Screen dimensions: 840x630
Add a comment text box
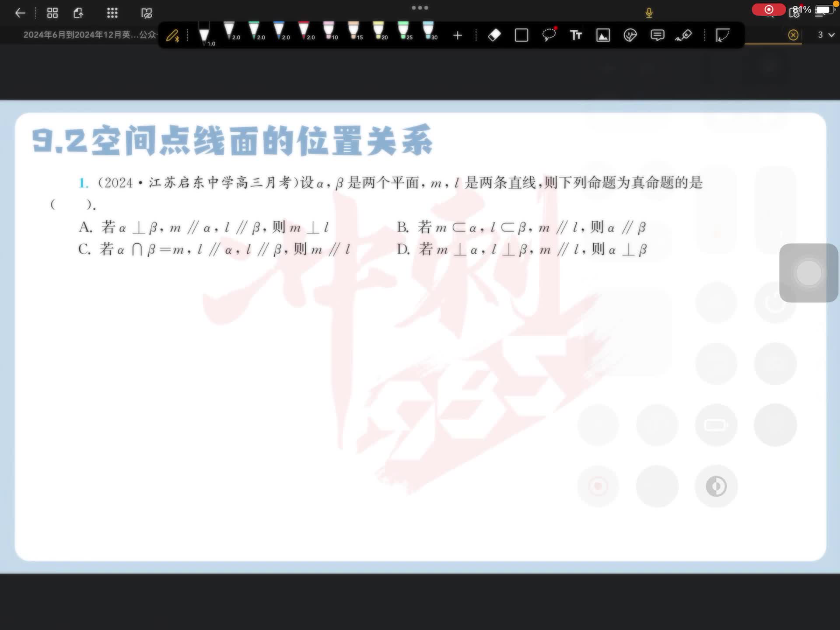click(x=657, y=35)
